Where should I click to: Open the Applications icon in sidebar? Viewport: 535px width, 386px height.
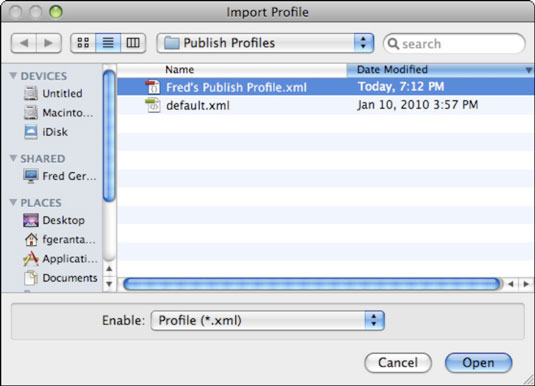click(x=31, y=259)
